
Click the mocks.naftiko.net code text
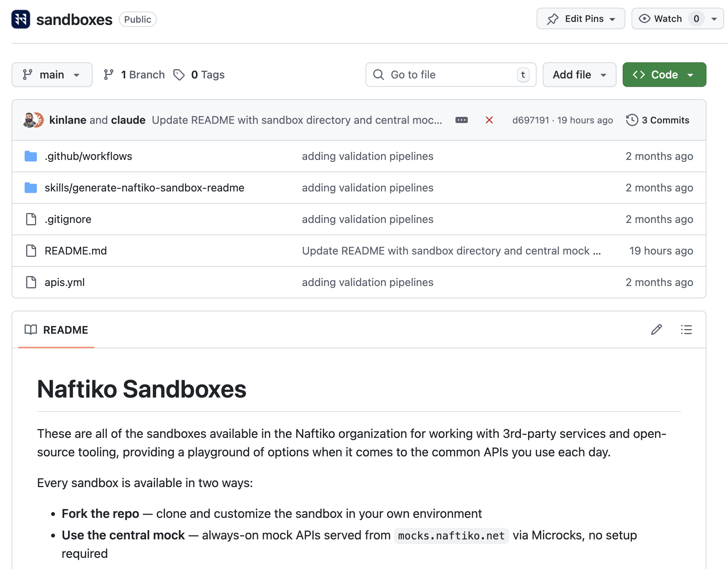coord(451,536)
